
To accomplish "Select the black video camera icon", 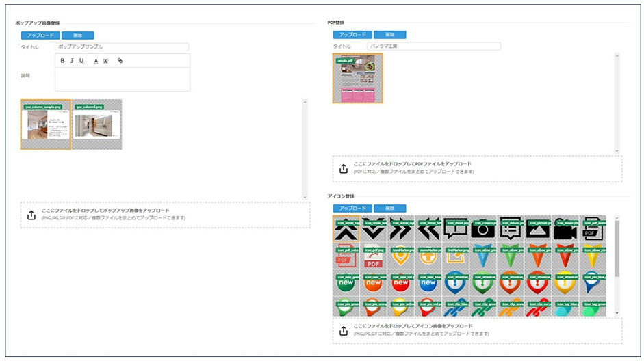I will tap(565, 229).
